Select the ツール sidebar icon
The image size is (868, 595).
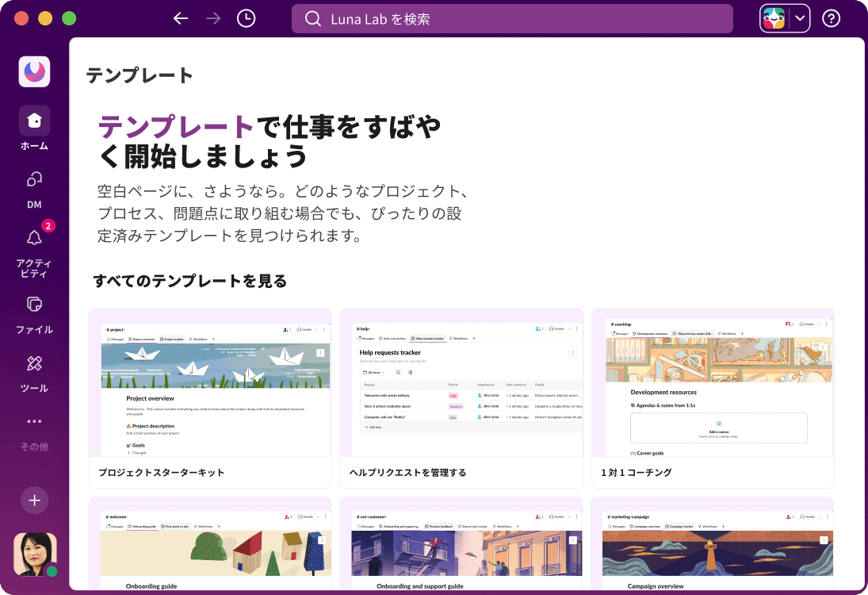click(x=34, y=363)
